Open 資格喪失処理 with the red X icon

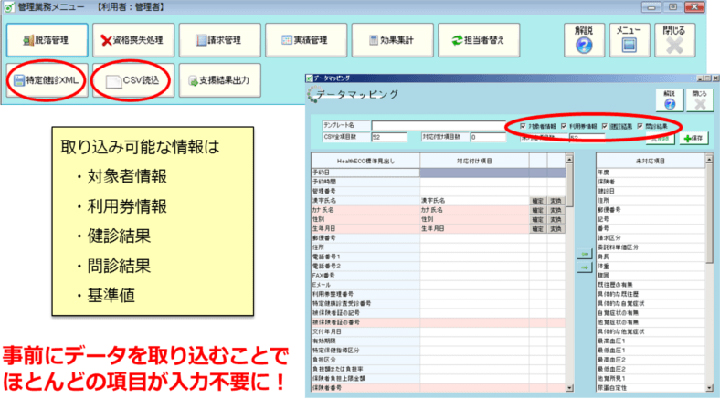(x=133, y=40)
